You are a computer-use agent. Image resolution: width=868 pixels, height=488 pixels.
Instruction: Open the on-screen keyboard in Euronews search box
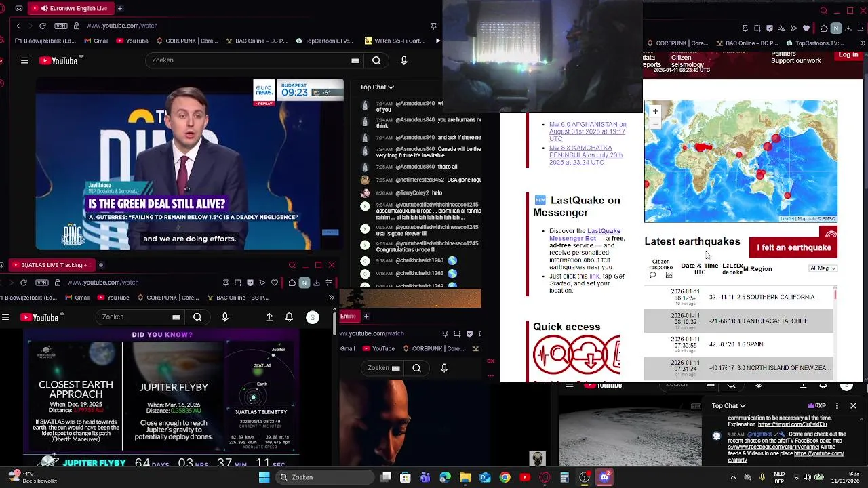coord(355,60)
